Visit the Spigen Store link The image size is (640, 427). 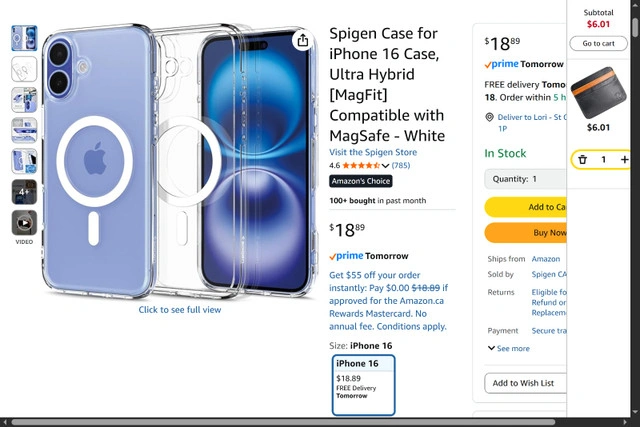(x=373, y=152)
